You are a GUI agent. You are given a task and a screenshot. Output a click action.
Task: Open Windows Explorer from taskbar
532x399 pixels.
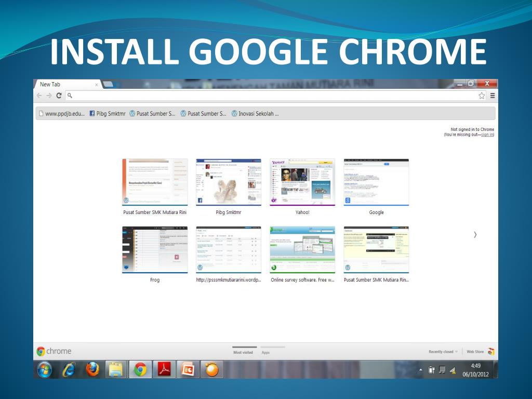point(116,369)
